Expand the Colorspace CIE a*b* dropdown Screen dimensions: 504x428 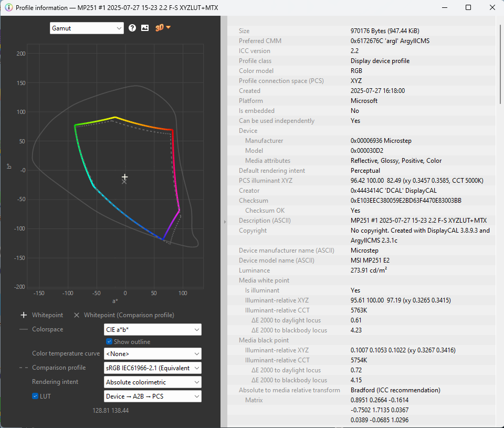click(152, 330)
